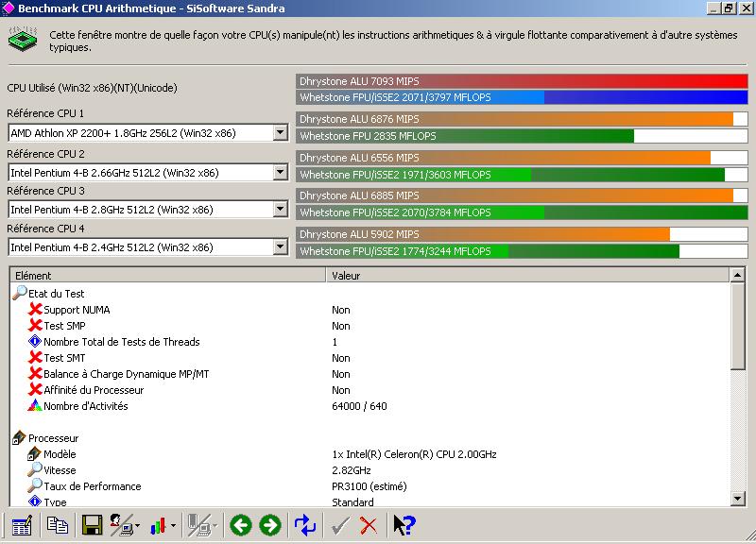Select the Processeur tree row
This screenshot has height=544, width=756.
(53, 438)
